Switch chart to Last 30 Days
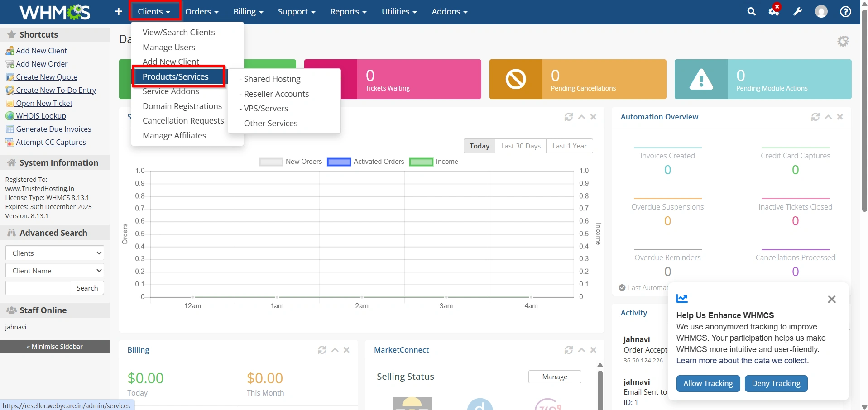This screenshot has height=410, width=868. [521, 146]
